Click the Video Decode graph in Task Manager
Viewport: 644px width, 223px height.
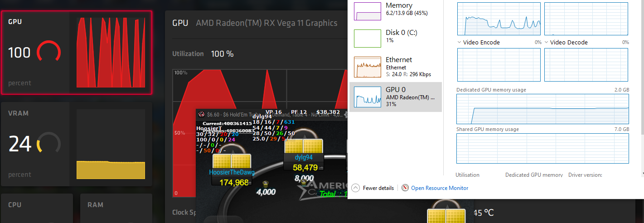[x=586, y=65]
